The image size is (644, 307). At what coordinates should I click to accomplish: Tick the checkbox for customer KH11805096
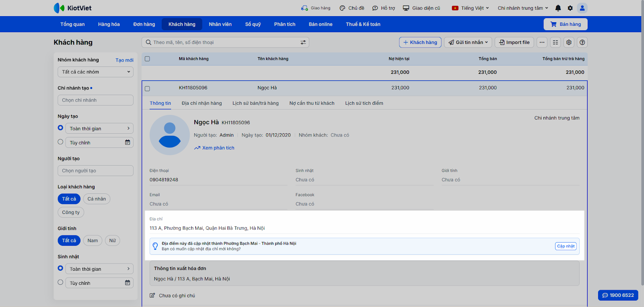(x=147, y=89)
